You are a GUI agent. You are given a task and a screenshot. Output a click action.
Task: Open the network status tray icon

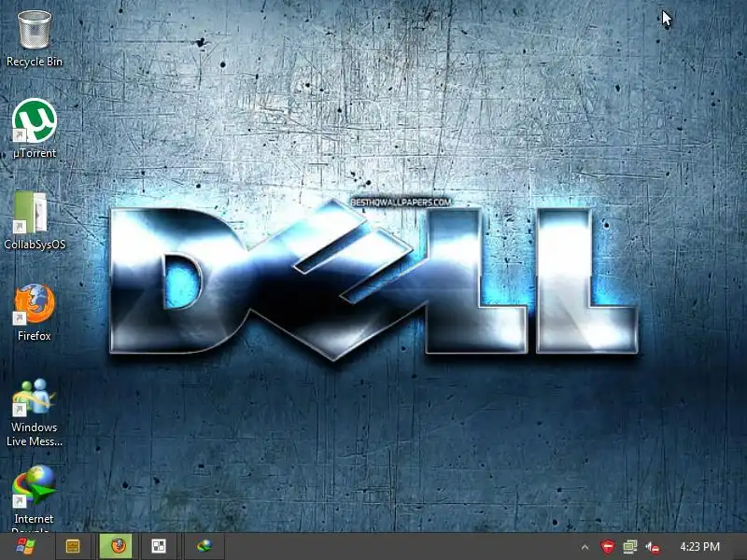pyautogui.click(x=629, y=547)
